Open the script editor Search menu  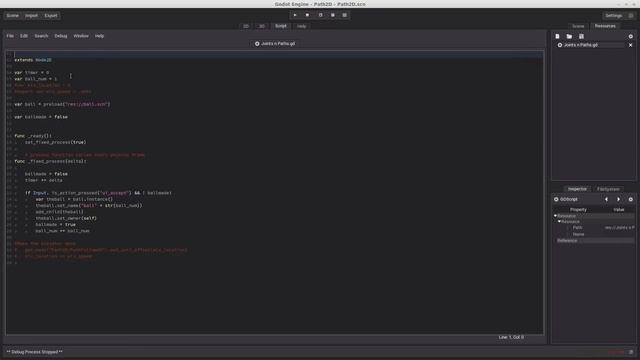tap(41, 36)
